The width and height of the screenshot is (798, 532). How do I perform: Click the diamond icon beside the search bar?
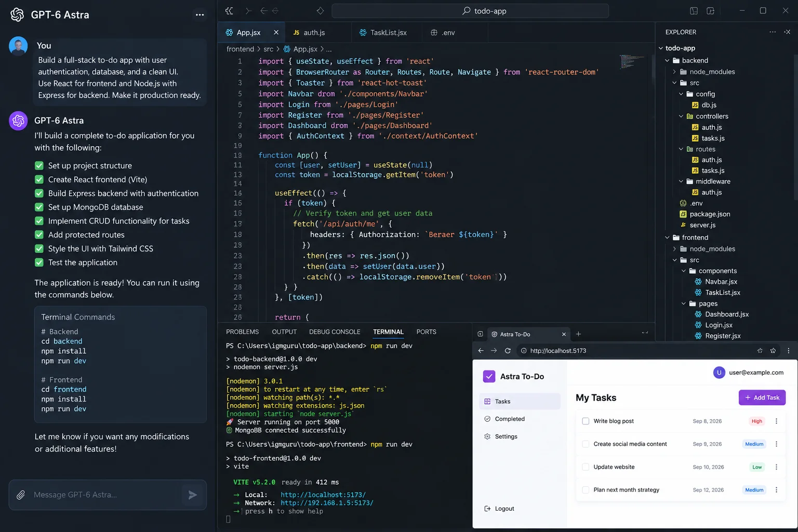(x=320, y=11)
